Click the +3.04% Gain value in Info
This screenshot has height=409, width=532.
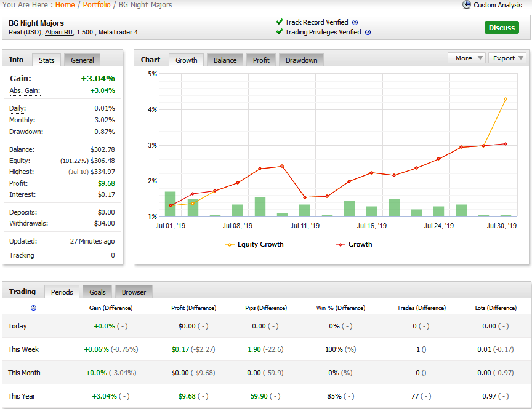(98, 79)
